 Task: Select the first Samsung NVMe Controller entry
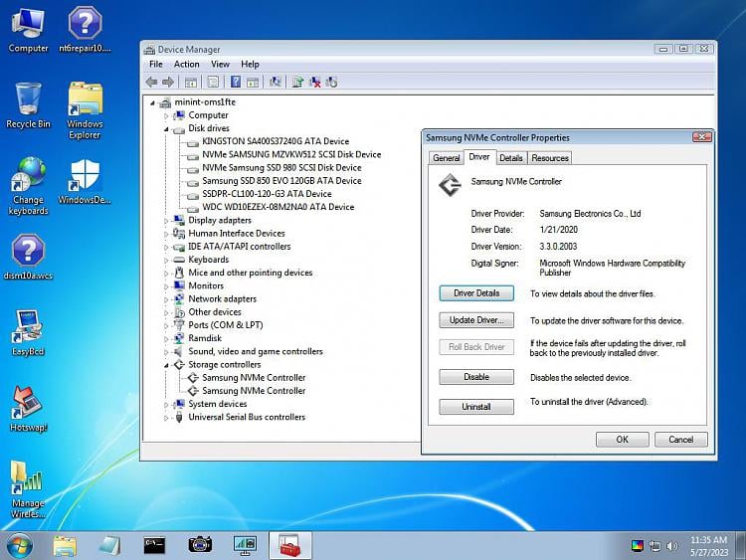click(254, 378)
